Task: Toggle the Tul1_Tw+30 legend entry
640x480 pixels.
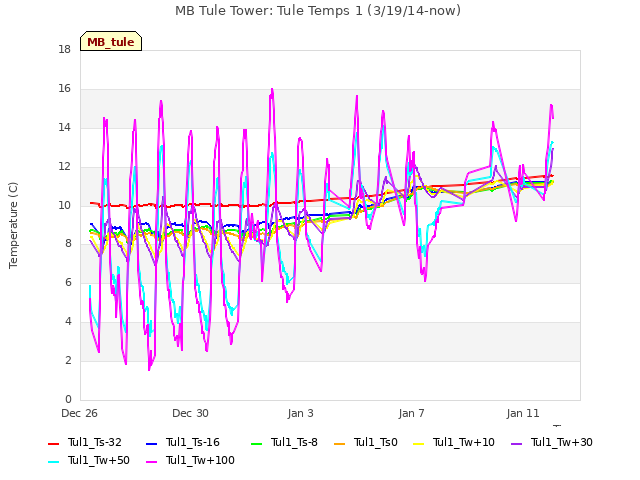Action: point(552,442)
